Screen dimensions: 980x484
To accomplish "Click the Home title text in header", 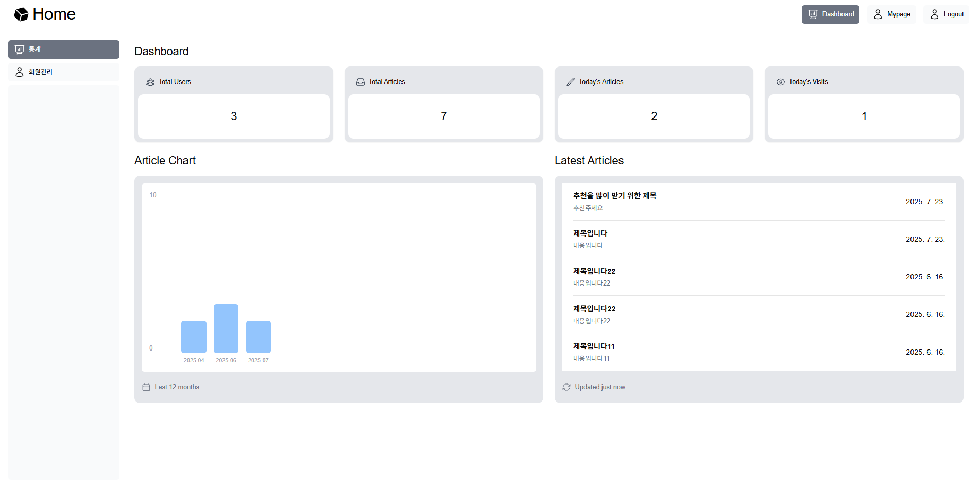I will click(x=54, y=14).
